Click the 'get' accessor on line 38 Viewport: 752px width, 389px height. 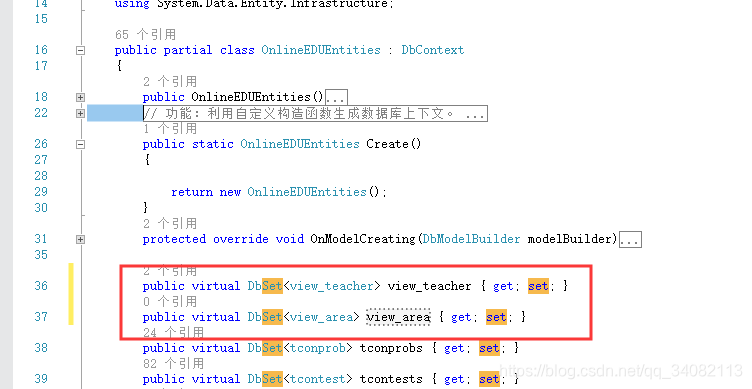point(454,348)
